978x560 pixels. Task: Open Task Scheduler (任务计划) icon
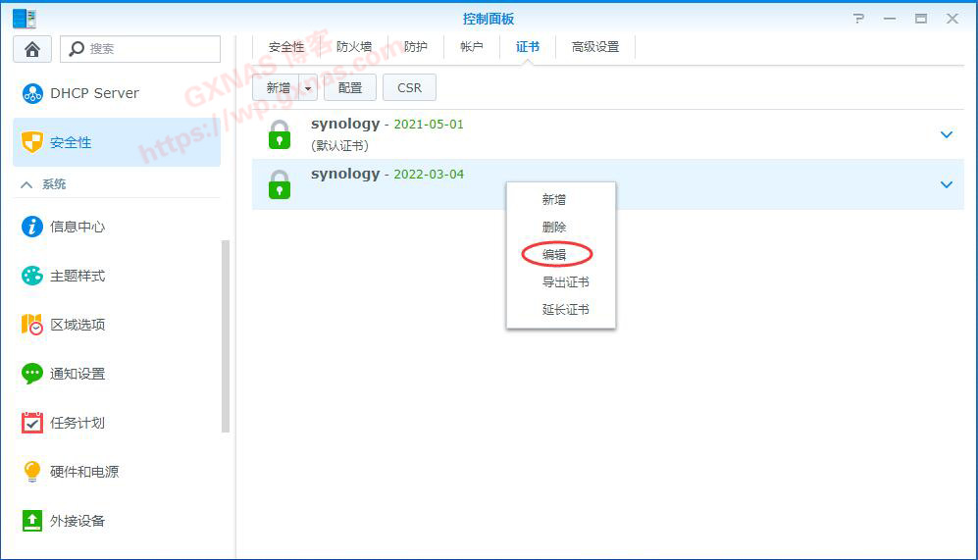click(32, 423)
